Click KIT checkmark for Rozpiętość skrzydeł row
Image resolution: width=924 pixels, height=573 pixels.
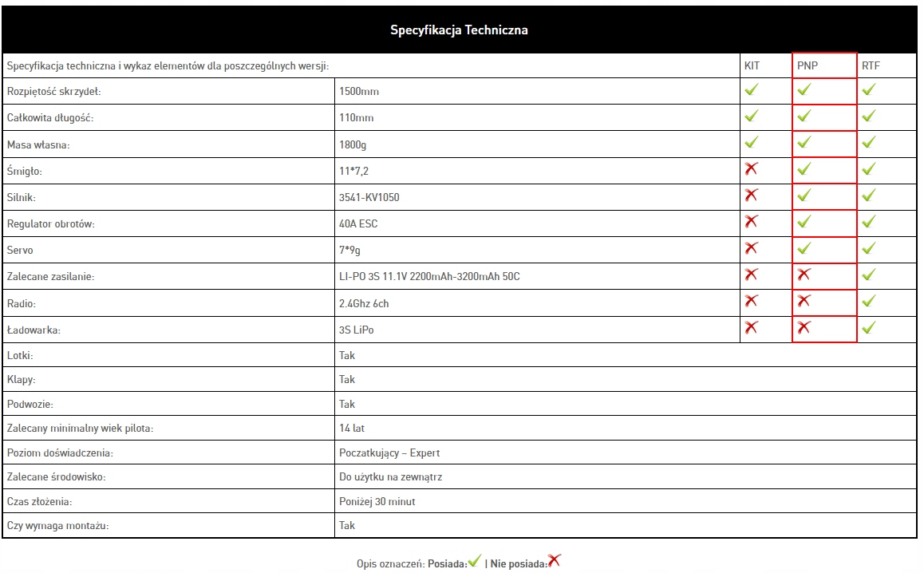(751, 90)
